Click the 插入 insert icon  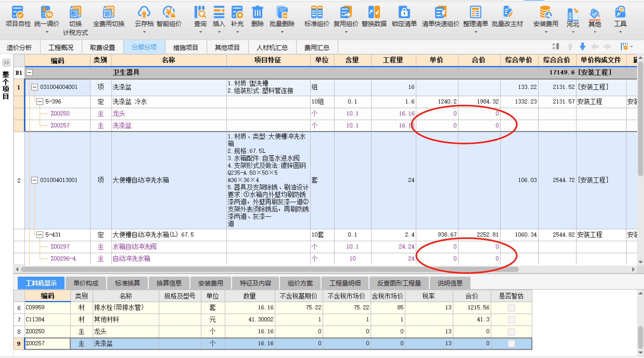tap(219, 12)
